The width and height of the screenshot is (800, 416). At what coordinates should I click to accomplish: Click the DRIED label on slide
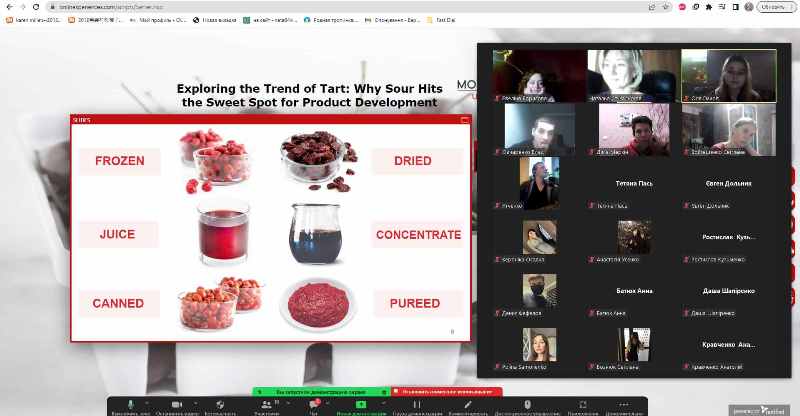click(x=413, y=161)
